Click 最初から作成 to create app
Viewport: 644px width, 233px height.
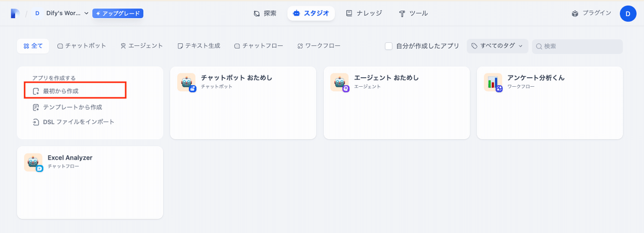coord(61,91)
